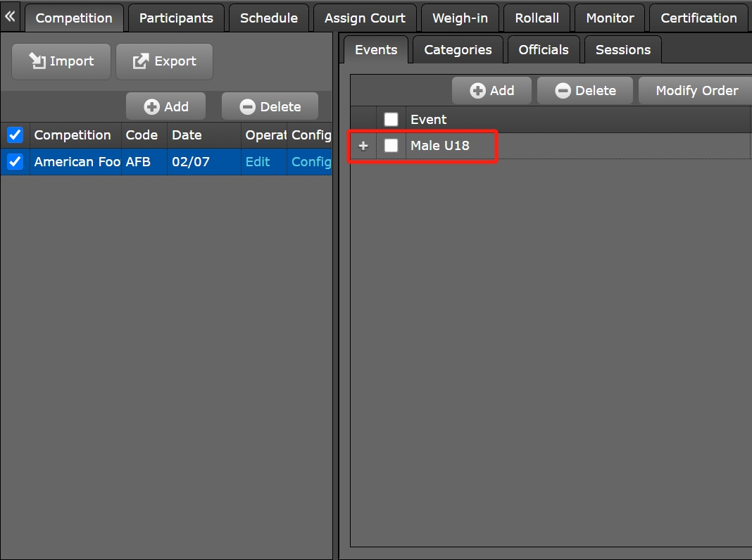Delete the selected event
752x560 pixels.
(x=584, y=90)
